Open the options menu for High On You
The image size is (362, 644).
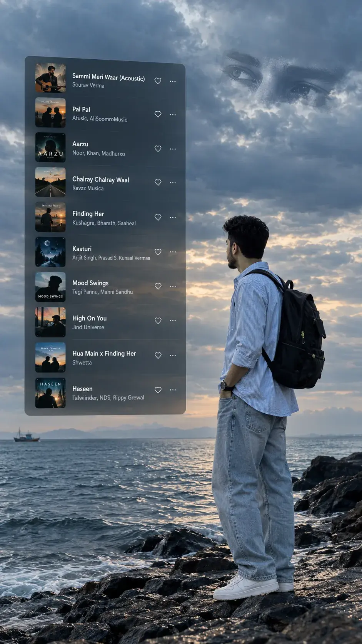click(x=173, y=321)
